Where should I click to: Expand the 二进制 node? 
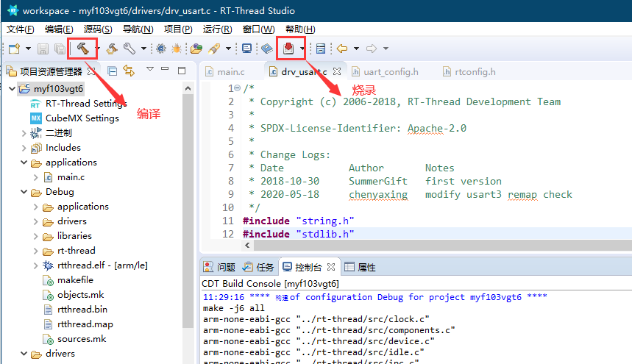pyautogui.click(x=24, y=133)
